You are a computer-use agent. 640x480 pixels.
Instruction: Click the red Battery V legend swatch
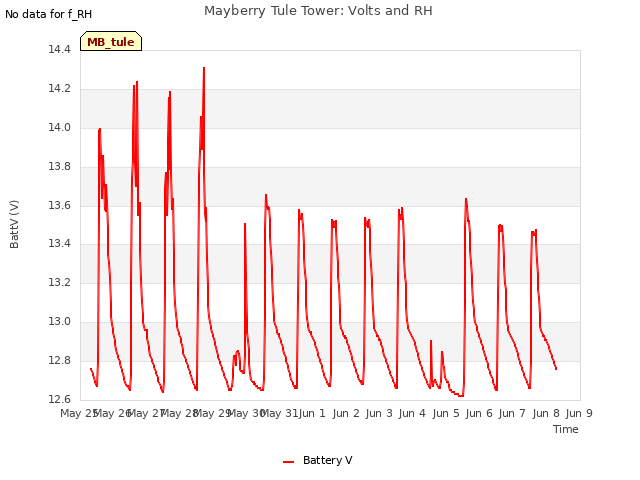pos(289,462)
